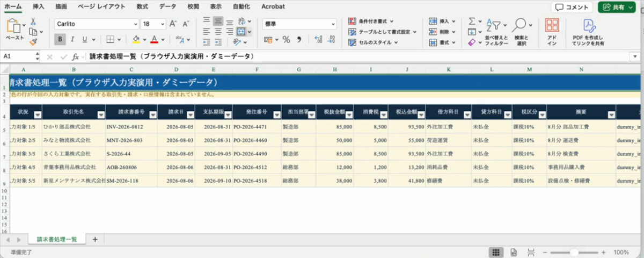This screenshot has height=258, width=644.
Task: Toggle wrap text button
Action: [241, 21]
